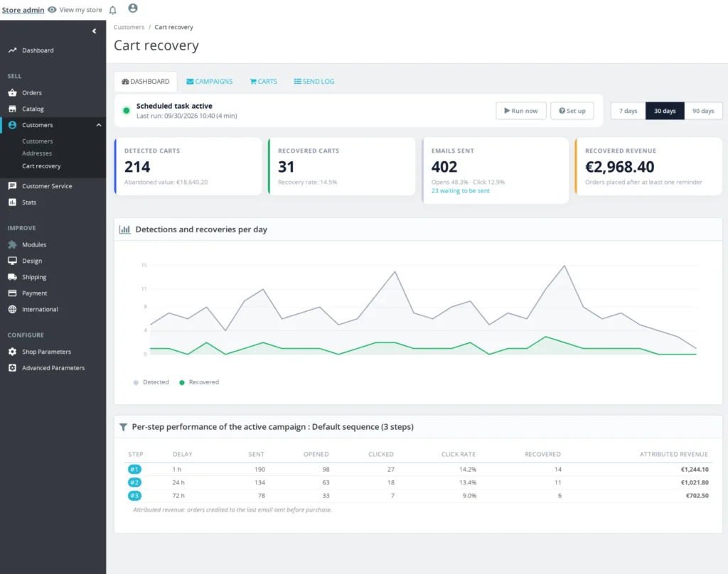Click the Set up button

[x=572, y=111]
